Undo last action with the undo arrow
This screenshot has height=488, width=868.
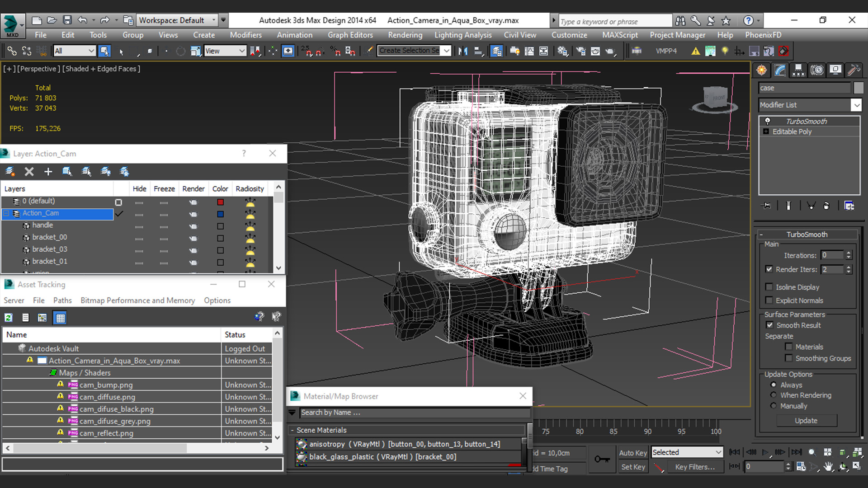(82, 20)
